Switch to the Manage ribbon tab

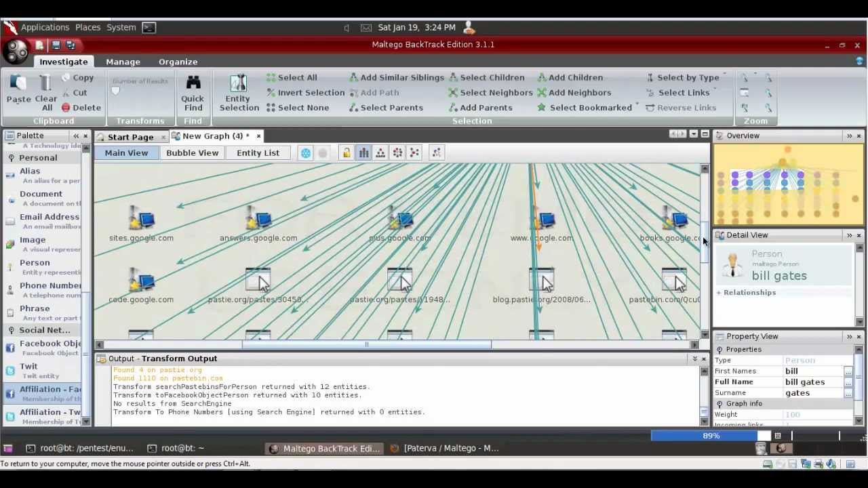(123, 62)
